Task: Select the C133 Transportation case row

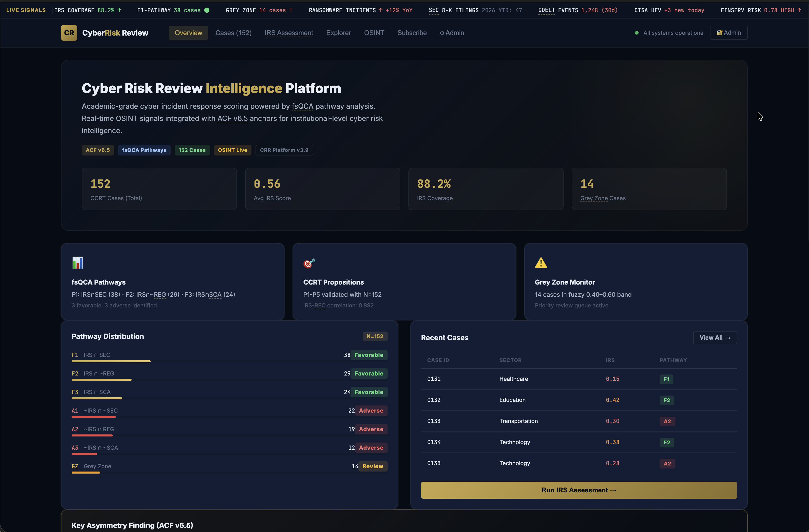Action: [578, 421]
